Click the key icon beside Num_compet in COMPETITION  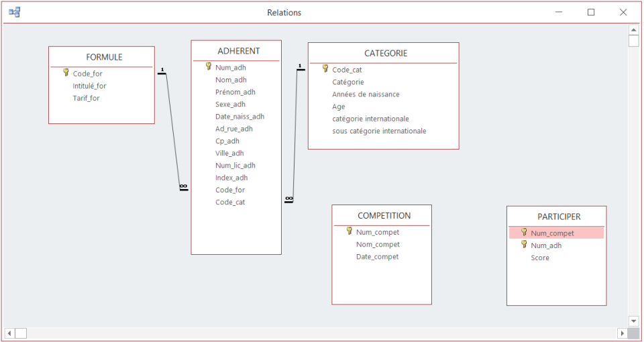point(349,231)
